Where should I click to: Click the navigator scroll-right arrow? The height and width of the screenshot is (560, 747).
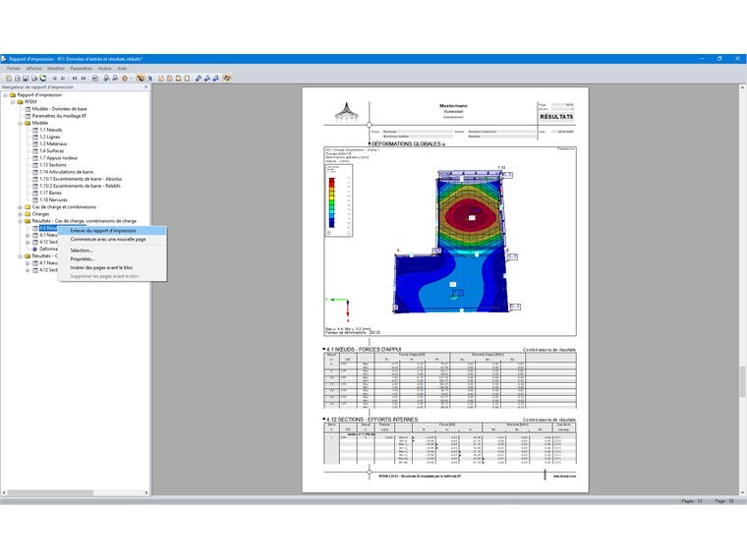click(x=146, y=493)
